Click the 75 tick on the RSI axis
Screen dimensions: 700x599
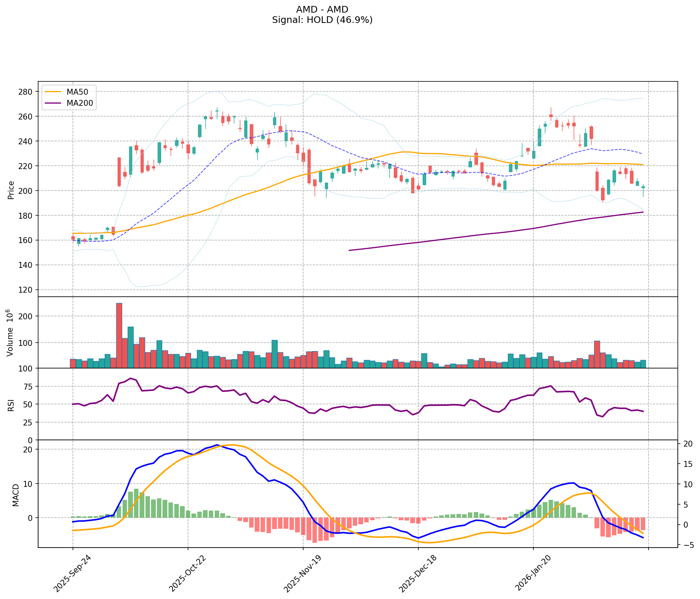[28, 387]
